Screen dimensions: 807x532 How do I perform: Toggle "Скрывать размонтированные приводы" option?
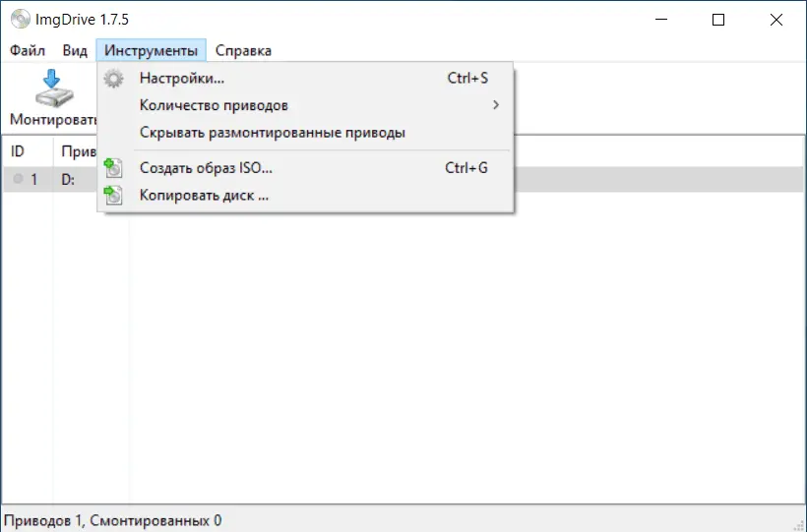(273, 133)
